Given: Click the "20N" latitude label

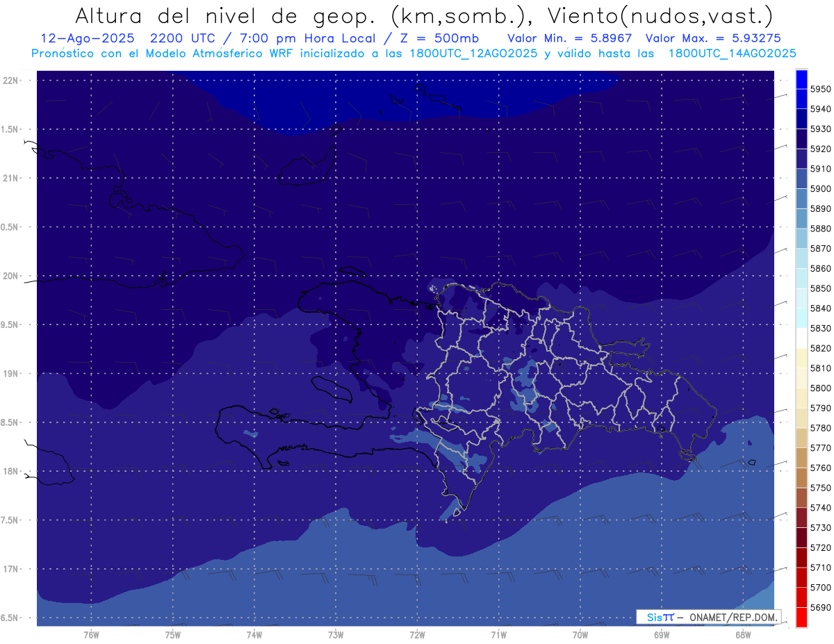Looking at the screenshot, I should pyautogui.click(x=10, y=276).
